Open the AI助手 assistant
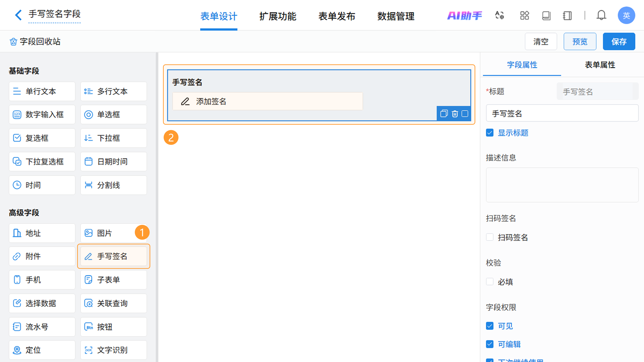644x362 pixels. [x=465, y=15]
